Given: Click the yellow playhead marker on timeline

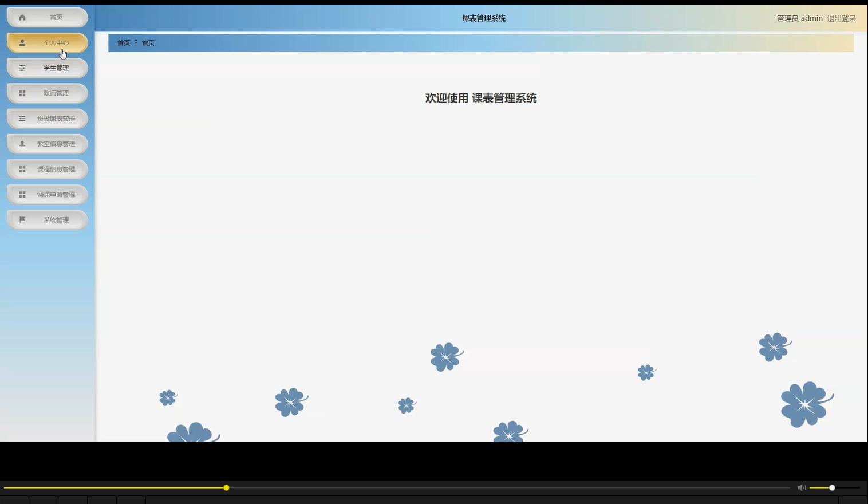Looking at the screenshot, I should coord(226,487).
